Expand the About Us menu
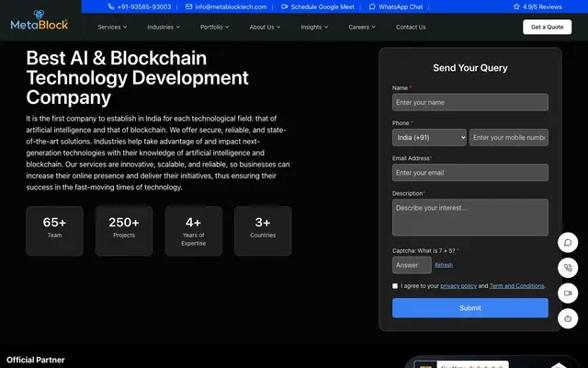588x368 pixels. [x=265, y=27]
